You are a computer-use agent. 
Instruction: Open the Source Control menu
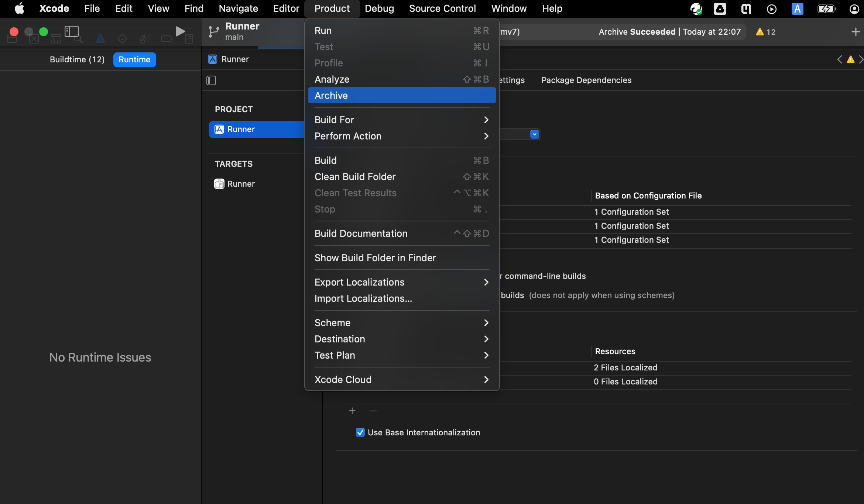(x=442, y=8)
